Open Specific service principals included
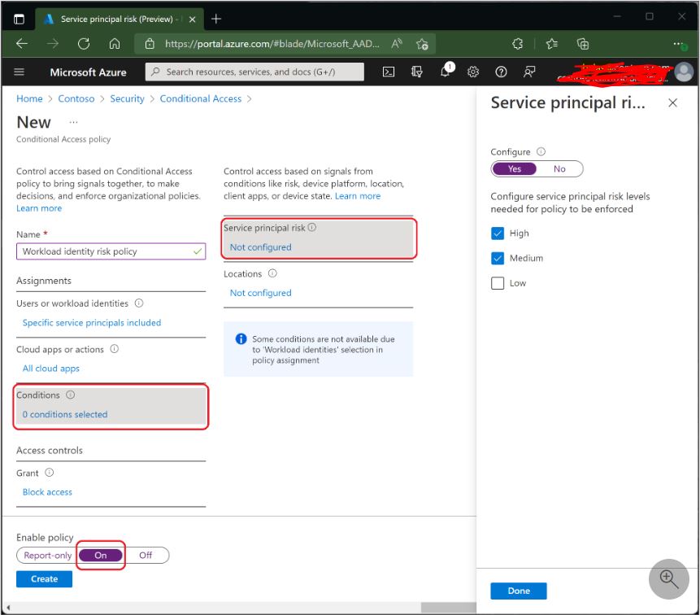 tap(92, 322)
